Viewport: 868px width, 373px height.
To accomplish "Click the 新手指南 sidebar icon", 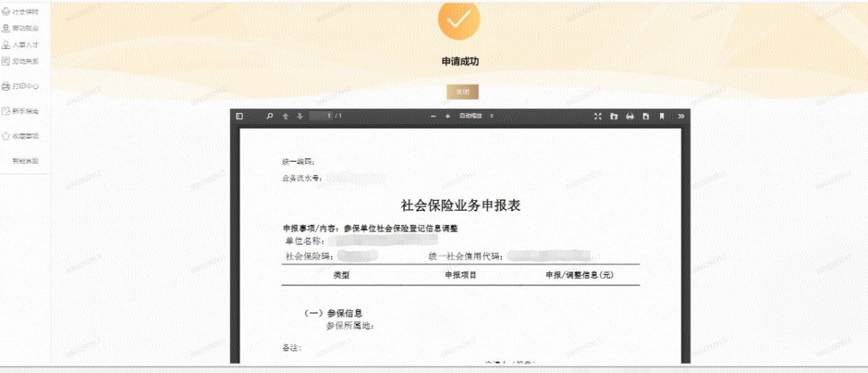I will 6,111.
